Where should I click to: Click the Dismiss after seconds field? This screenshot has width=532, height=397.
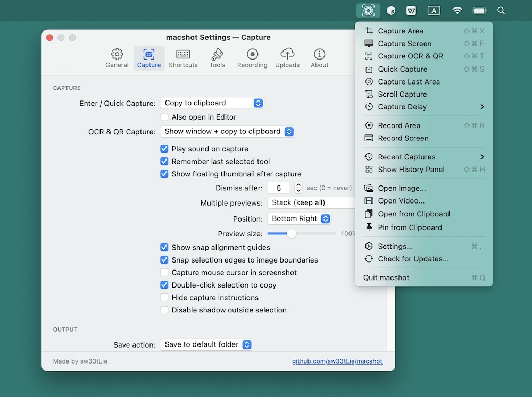pos(279,188)
